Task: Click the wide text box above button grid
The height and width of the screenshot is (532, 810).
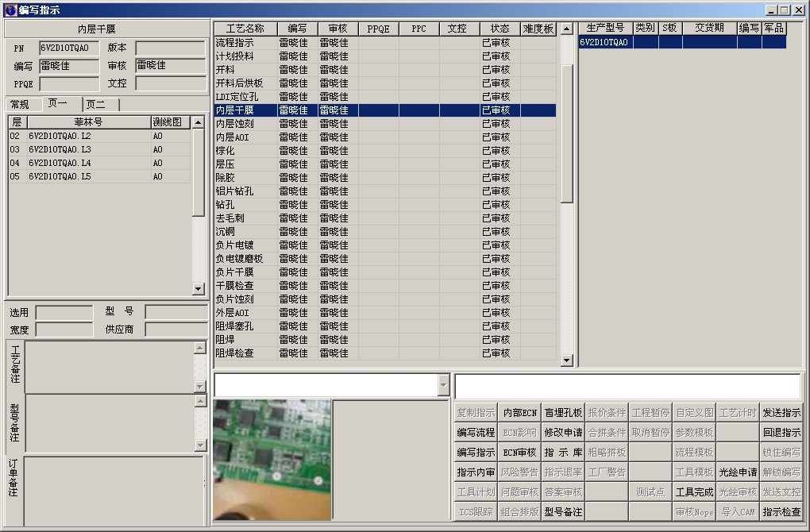Action: [x=627, y=386]
